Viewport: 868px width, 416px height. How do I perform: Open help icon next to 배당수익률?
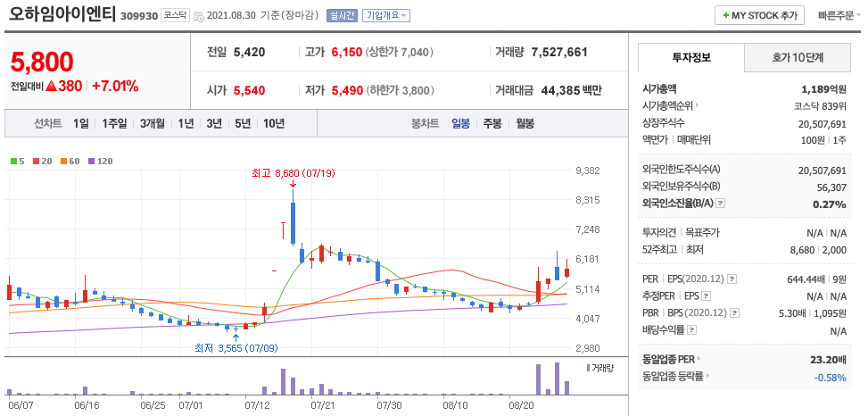coord(691,330)
